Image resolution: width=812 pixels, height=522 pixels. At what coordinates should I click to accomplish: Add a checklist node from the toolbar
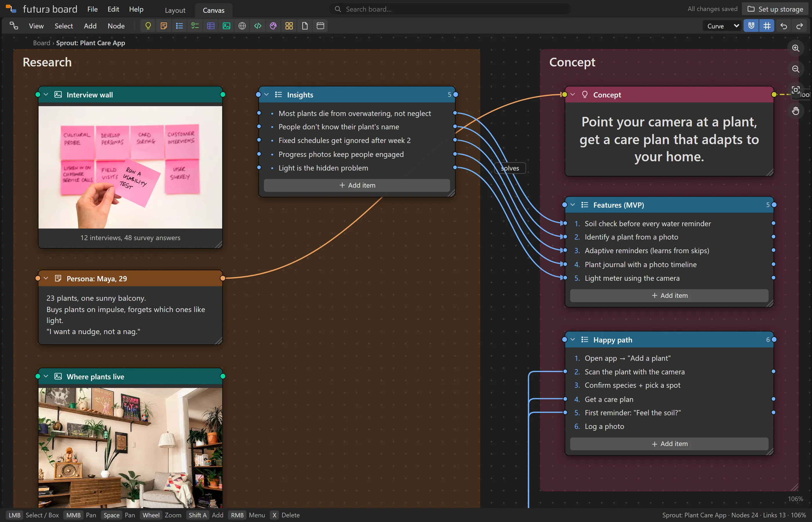pos(195,26)
